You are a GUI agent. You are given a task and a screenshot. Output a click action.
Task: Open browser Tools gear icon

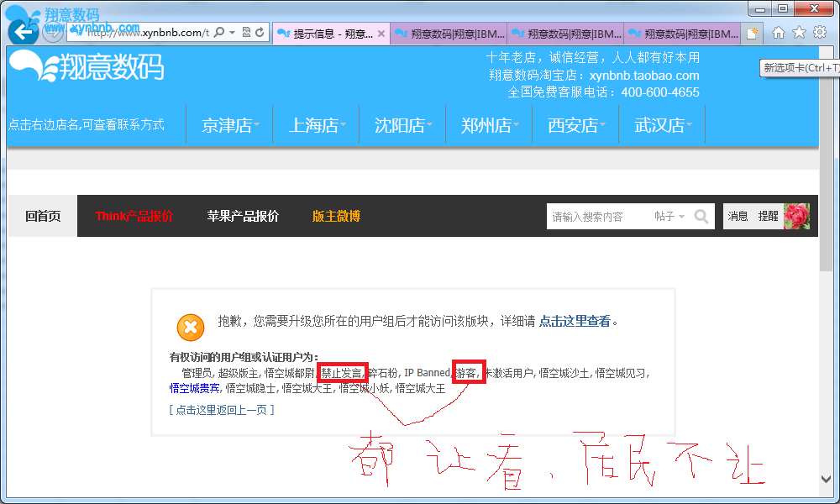click(x=820, y=33)
